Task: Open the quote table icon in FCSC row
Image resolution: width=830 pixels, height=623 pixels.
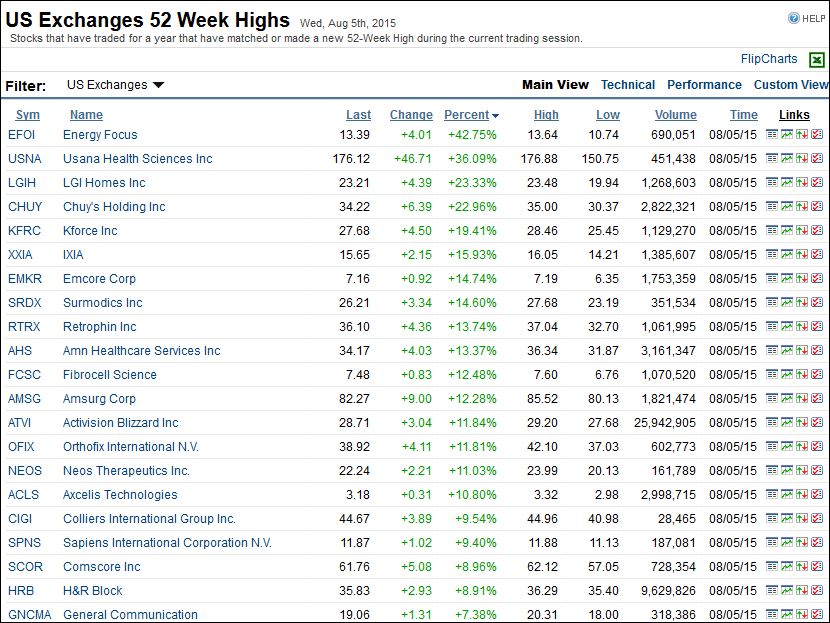Action: (772, 374)
